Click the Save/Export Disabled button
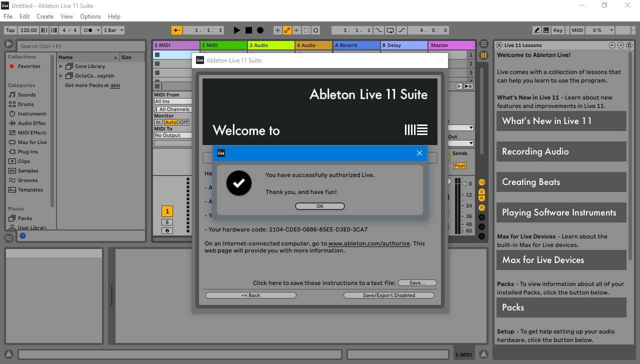This screenshot has height=364, width=640. coord(388,295)
